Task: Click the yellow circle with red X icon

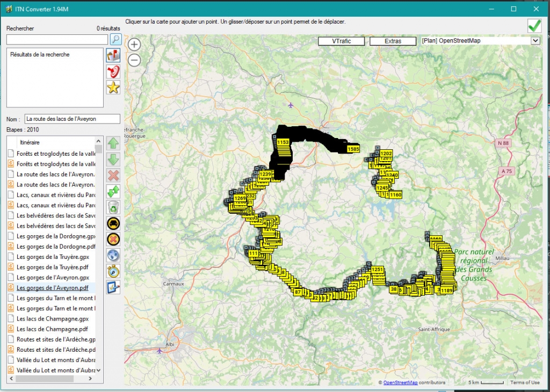Action: pyautogui.click(x=113, y=239)
